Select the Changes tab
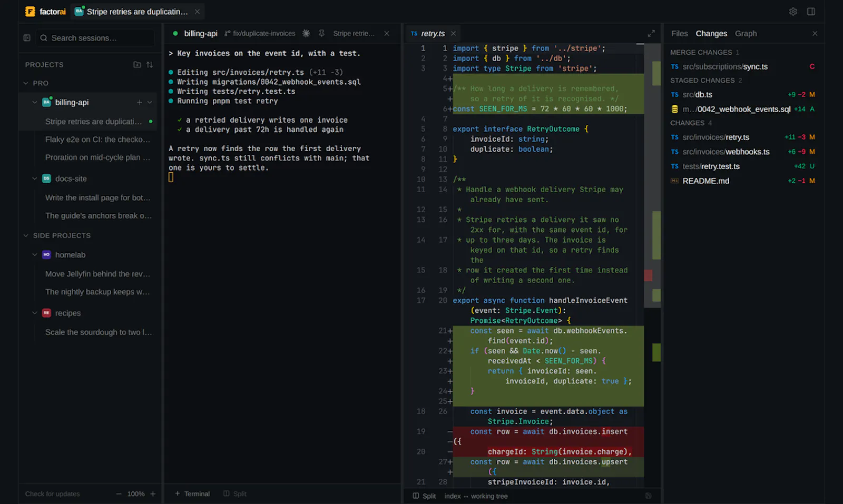The height and width of the screenshot is (504, 843). [x=711, y=33]
